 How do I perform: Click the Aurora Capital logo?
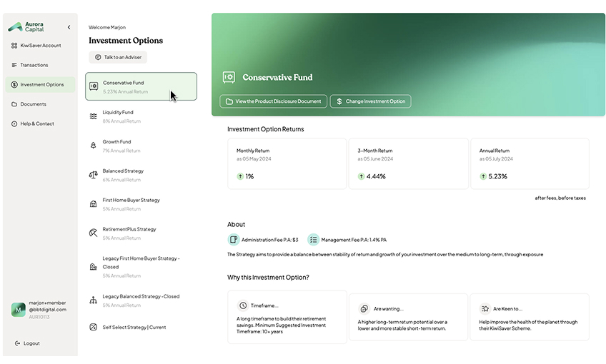[26, 27]
